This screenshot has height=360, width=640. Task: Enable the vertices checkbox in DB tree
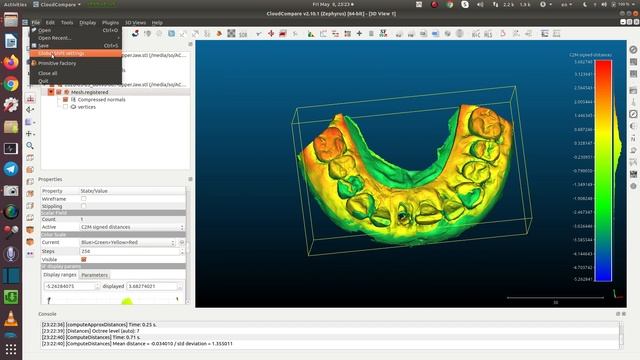[x=65, y=107]
